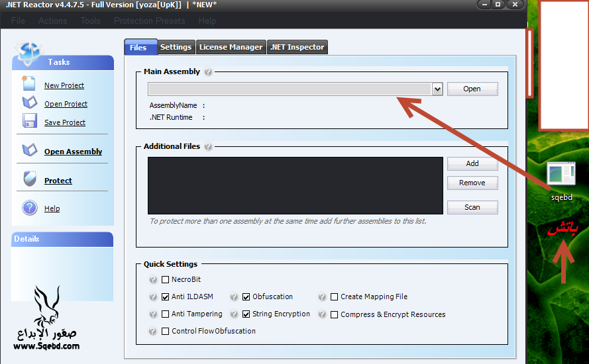Click the Help question mark icon

pos(30,208)
